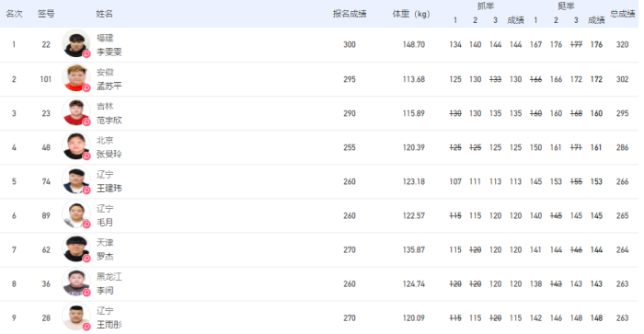Click the pink badge on the rank 3 avatar
644x334 pixels.
[x=86, y=122]
